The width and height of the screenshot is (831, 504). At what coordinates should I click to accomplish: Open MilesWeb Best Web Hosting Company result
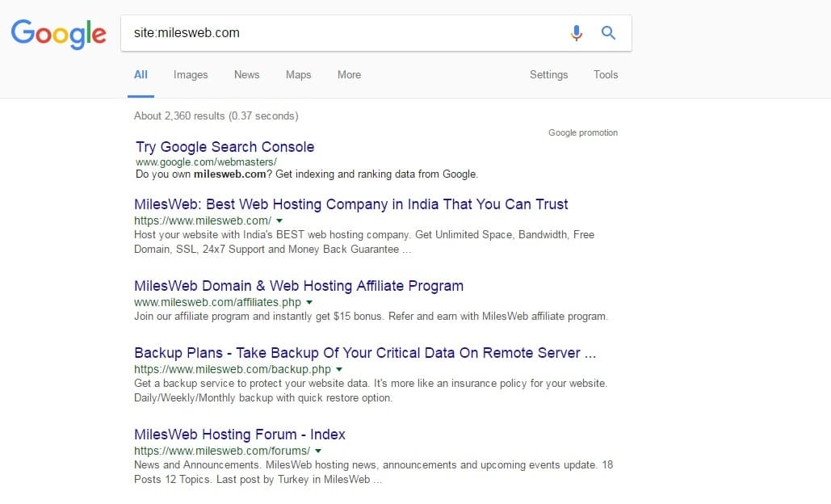coord(350,204)
